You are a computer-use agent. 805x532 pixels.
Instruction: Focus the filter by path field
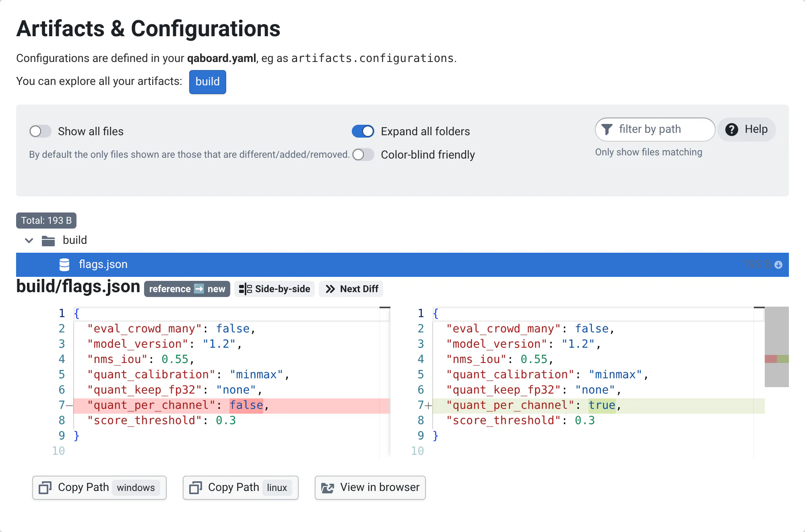point(655,129)
